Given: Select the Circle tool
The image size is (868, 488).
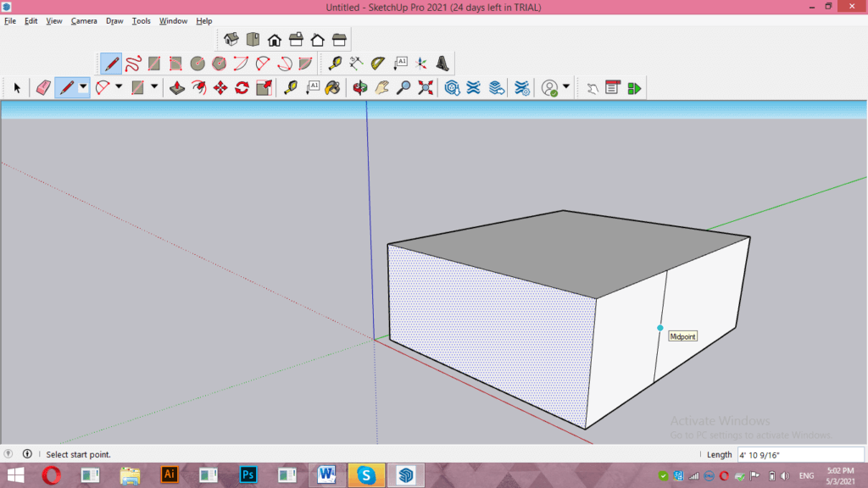Looking at the screenshot, I should pyautogui.click(x=196, y=62).
